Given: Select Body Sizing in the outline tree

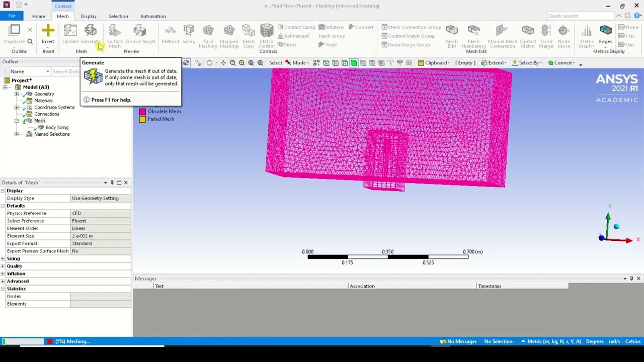Looking at the screenshot, I should tap(56, 127).
